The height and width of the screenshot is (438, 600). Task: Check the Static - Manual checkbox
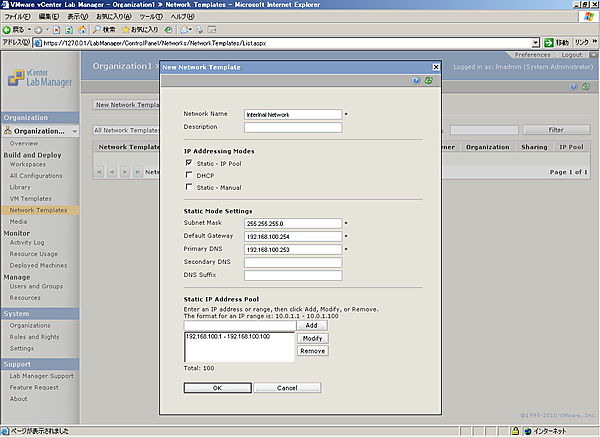(189, 188)
